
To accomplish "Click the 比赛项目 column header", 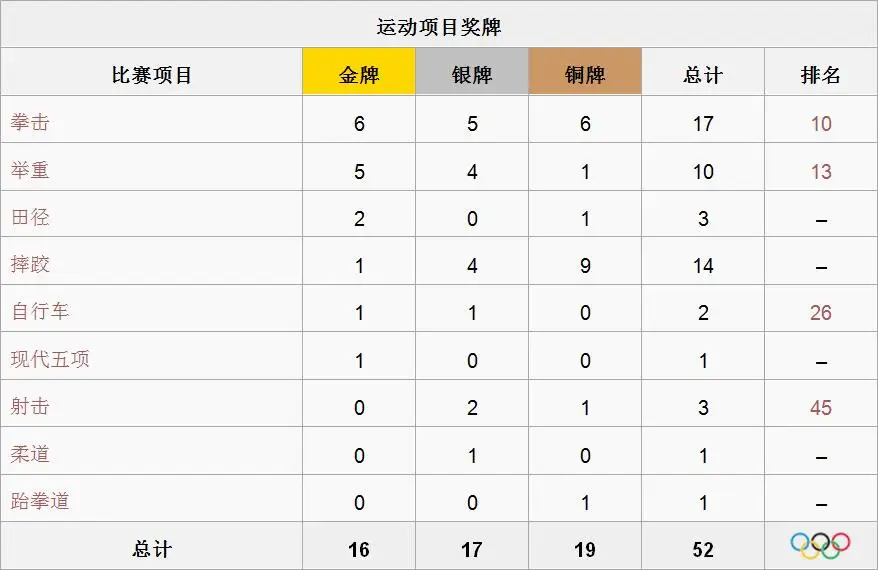I will (152, 74).
